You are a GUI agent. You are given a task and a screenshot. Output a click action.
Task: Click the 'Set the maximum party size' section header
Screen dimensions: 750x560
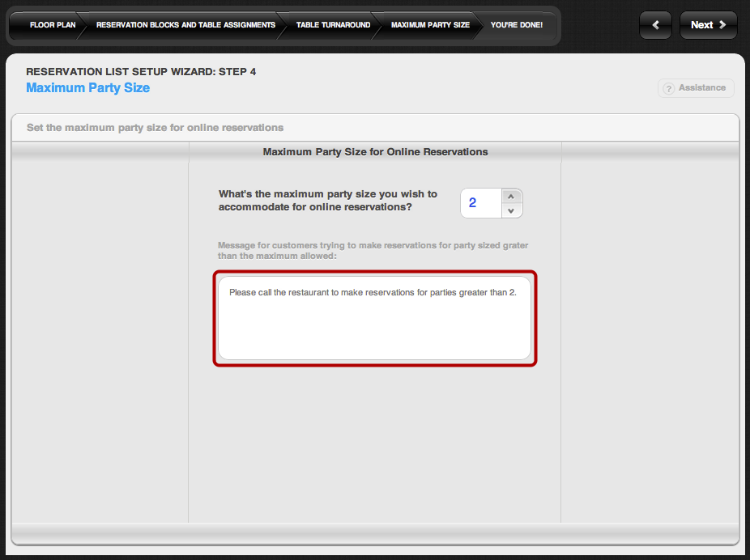(155, 128)
